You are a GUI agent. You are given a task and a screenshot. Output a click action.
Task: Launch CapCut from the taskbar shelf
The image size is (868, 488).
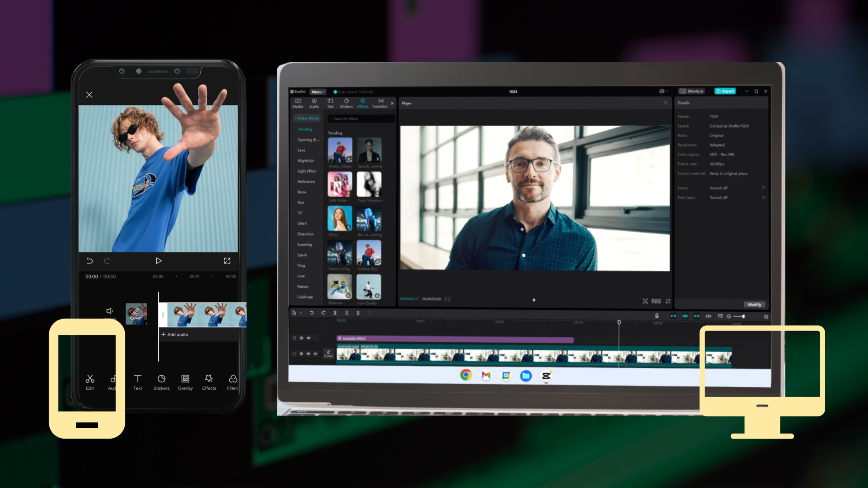coord(546,375)
